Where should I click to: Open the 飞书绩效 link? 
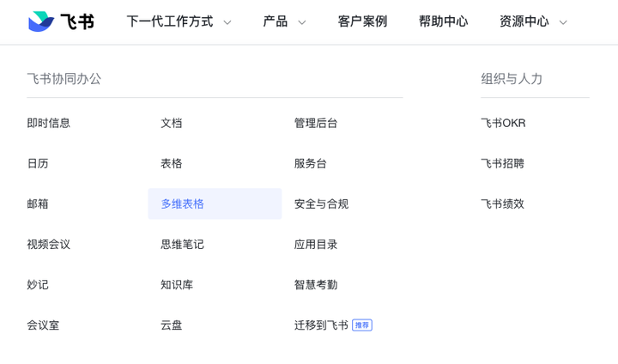click(502, 203)
